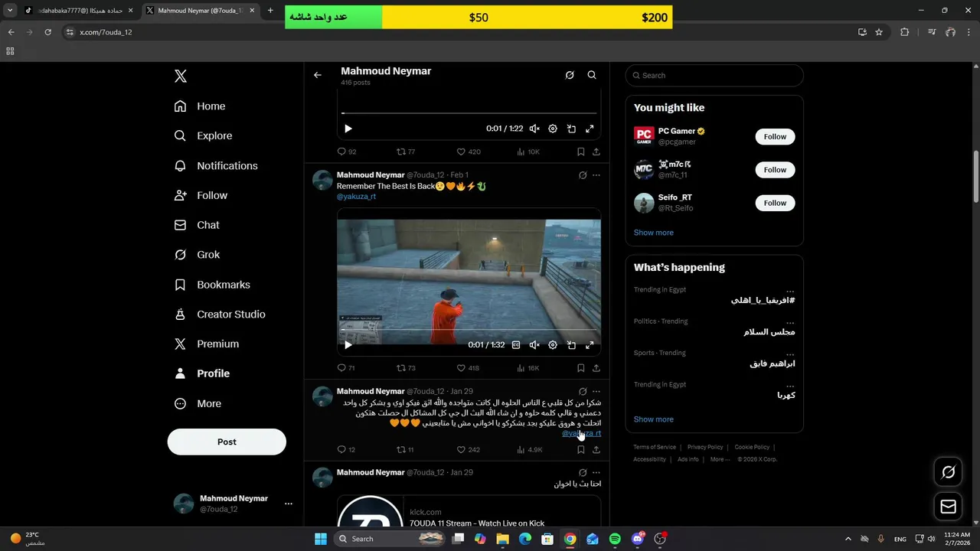
Task: Enter fullscreen on 1:32 video
Action: click(x=590, y=345)
